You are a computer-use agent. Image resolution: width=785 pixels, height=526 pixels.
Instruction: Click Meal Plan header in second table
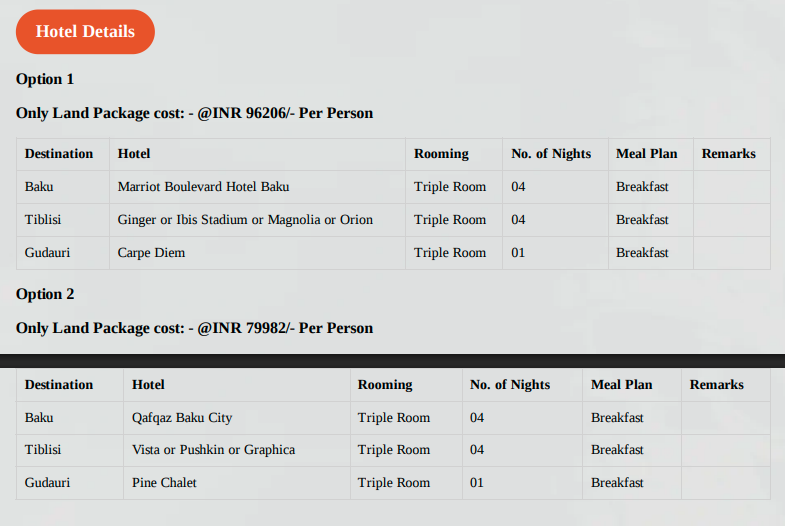pyautogui.click(x=622, y=385)
